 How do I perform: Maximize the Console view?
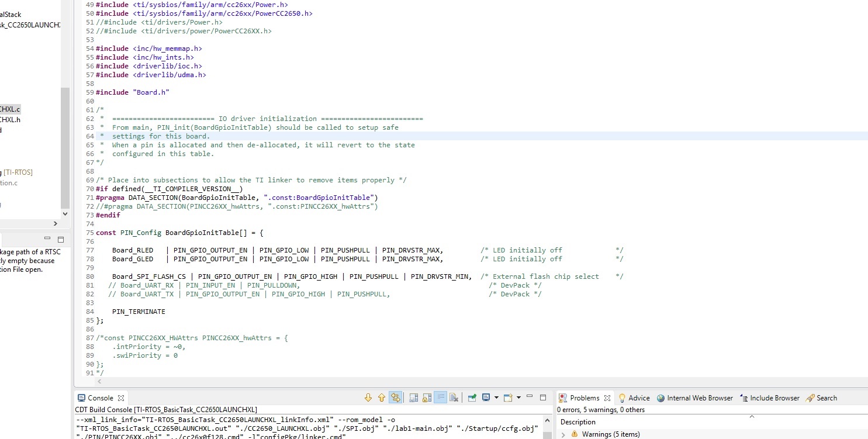coord(542,397)
